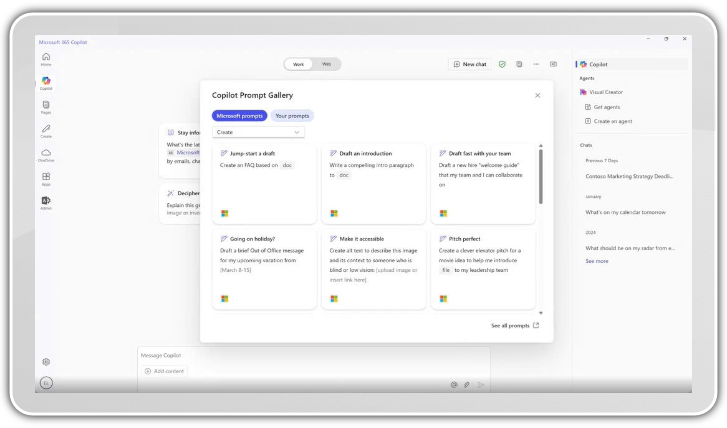Open Home from the left sidebar

point(46,58)
